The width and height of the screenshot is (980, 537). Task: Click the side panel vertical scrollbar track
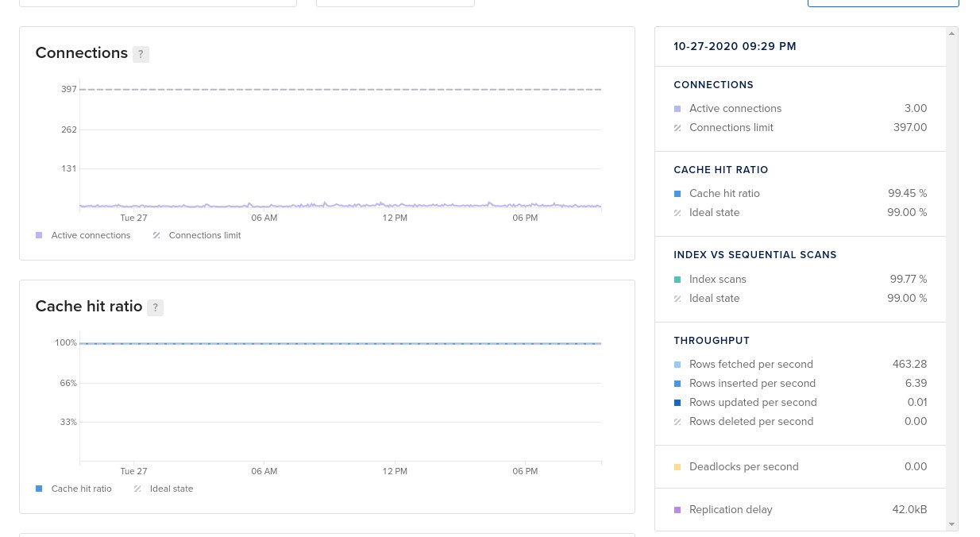point(951,279)
